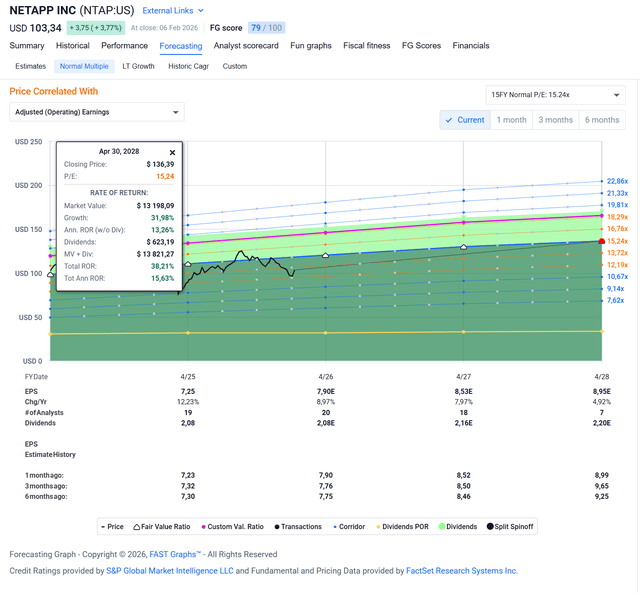Click the 7,62x multiple label
The image size is (640, 593).
(615, 300)
